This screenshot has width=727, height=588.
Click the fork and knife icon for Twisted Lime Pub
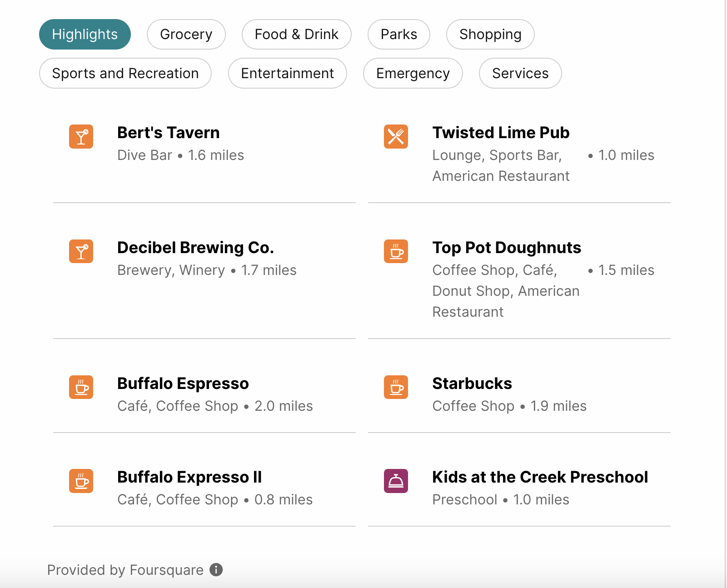tap(396, 136)
